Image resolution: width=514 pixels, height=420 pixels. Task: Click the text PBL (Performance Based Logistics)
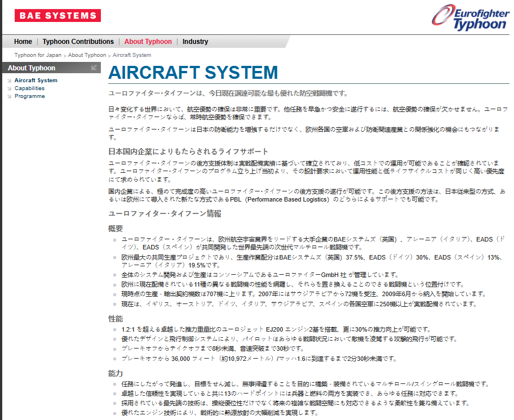280,199
